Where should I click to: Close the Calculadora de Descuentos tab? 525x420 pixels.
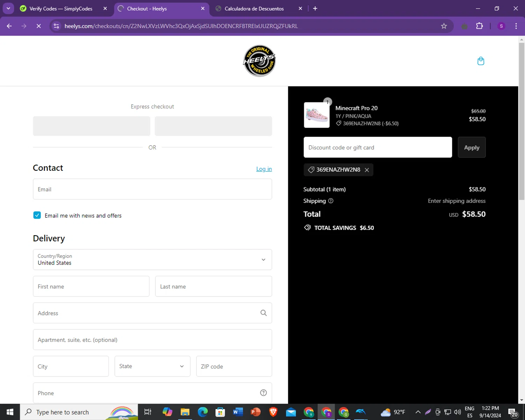tap(300, 8)
